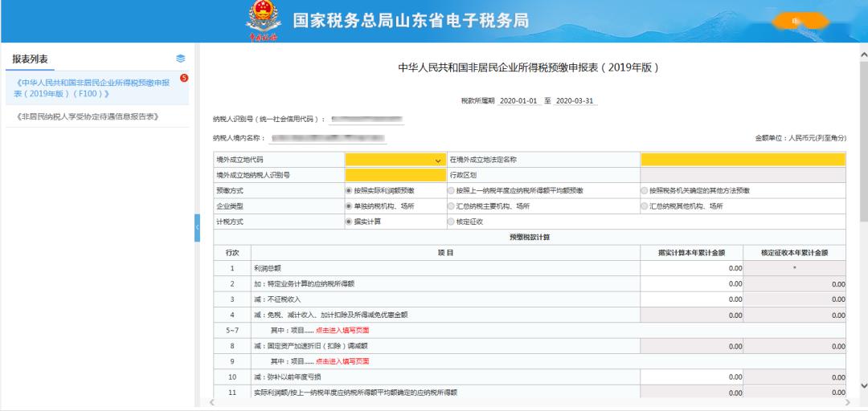
Task: Click the vertical scrollbar down arrow
Action: click(x=863, y=385)
